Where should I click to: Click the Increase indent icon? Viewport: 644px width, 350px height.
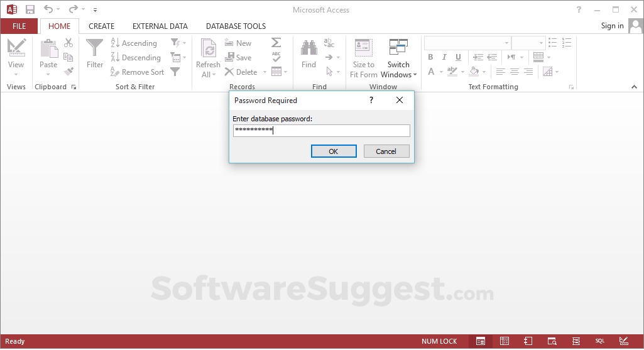pos(478,57)
